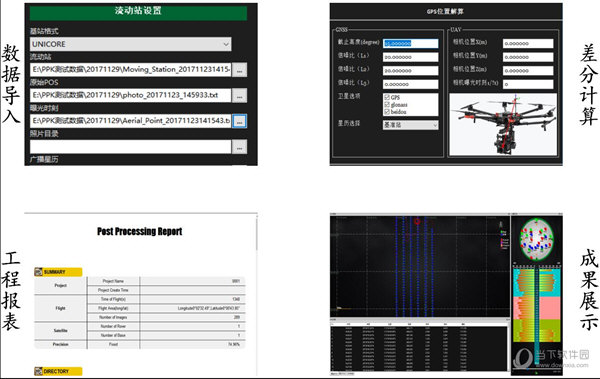Toggle the glonass satellite checkbox
600x379 pixels.
[387, 105]
